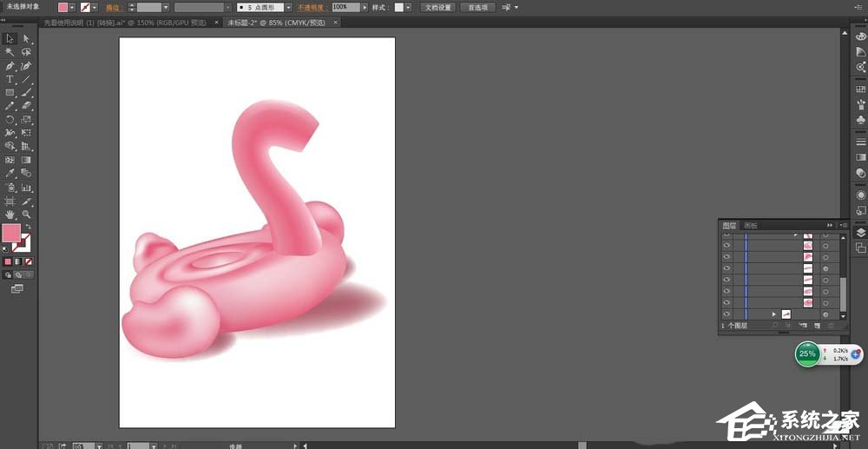Select the Pen tool
Viewport: 868px width, 449px height.
pos(10,66)
